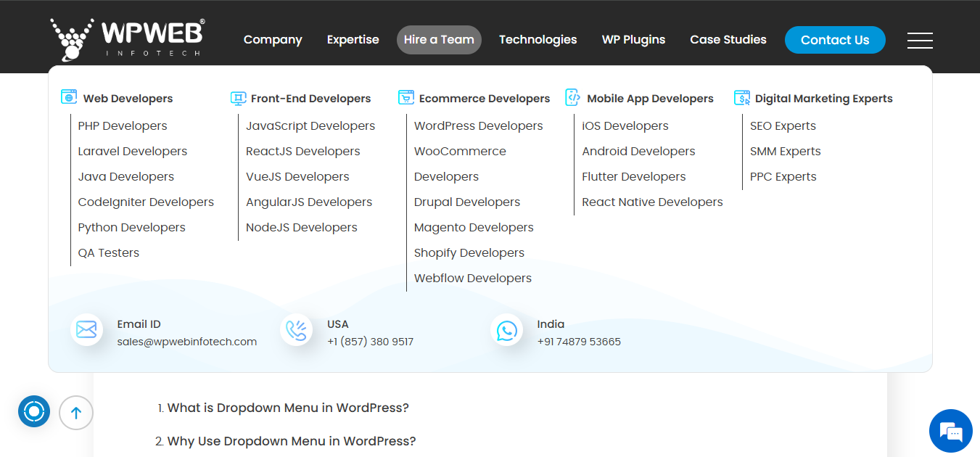The image size is (980, 457).
Task: Open the PHP Developers link
Action: click(123, 126)
